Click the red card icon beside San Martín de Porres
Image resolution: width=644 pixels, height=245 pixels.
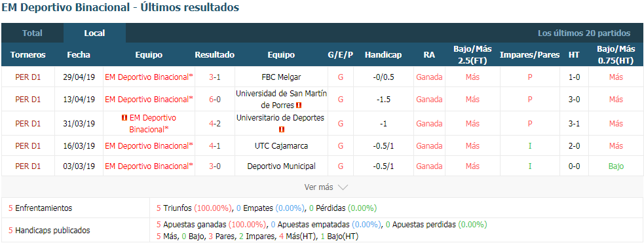pos(299,105)
